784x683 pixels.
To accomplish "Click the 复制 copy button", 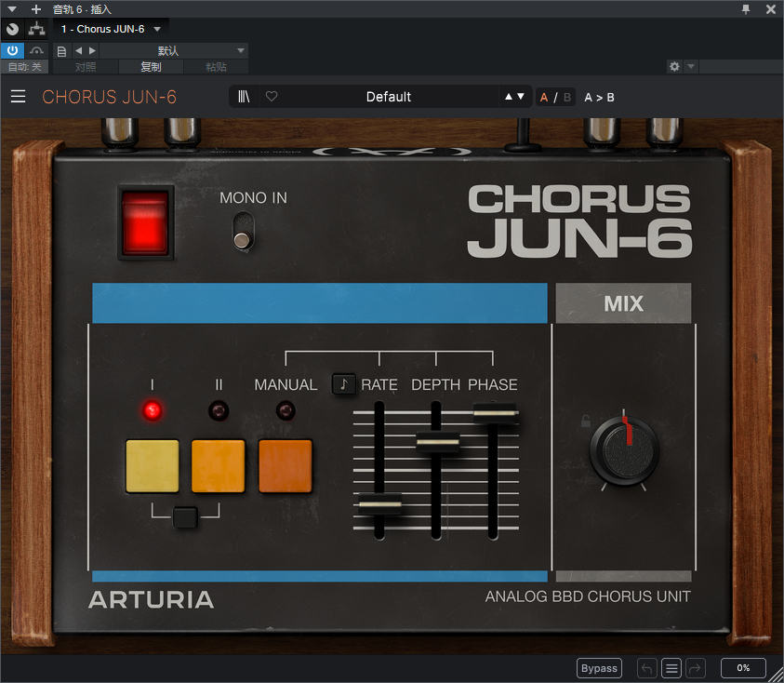I will (x=151, y=67).
